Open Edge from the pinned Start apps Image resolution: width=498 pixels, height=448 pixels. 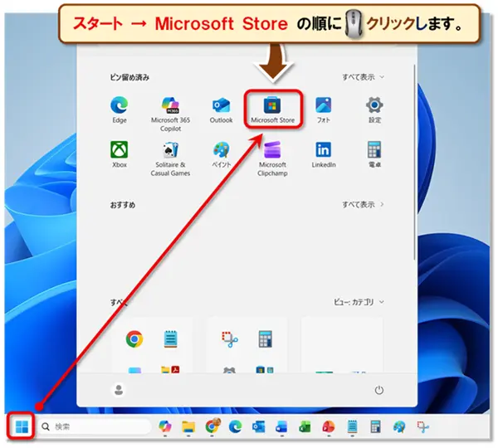(120, 110)
